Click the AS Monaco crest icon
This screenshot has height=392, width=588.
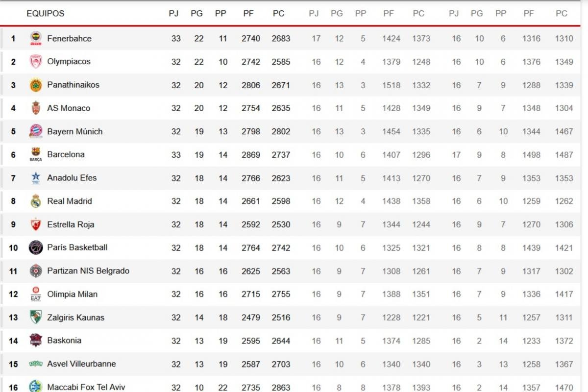(36, 108)
